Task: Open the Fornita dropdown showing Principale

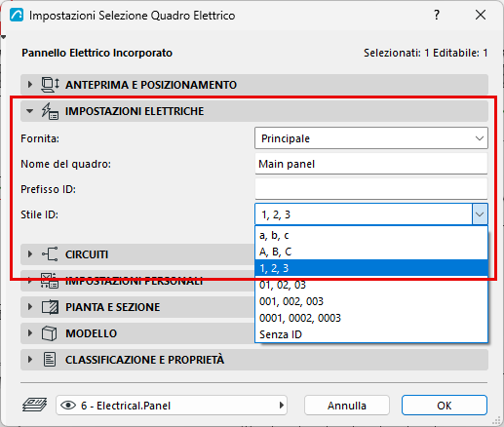Action: [x=371, y=138]
